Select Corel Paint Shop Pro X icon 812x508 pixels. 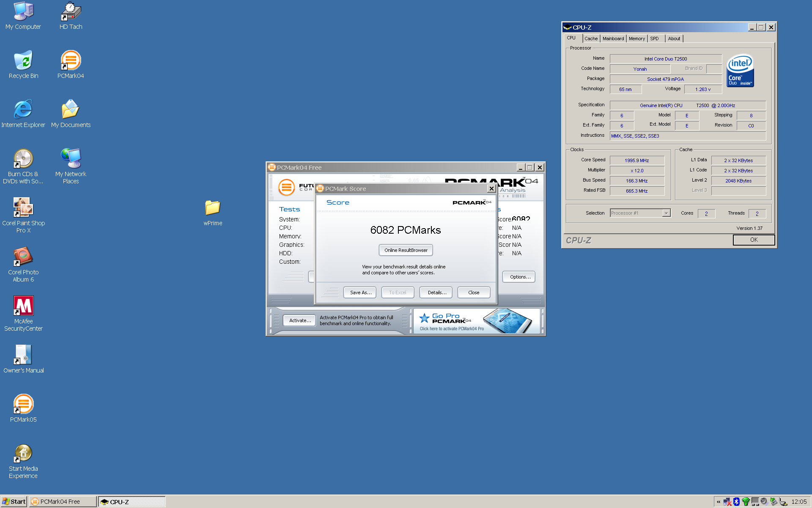coord(23,215)
